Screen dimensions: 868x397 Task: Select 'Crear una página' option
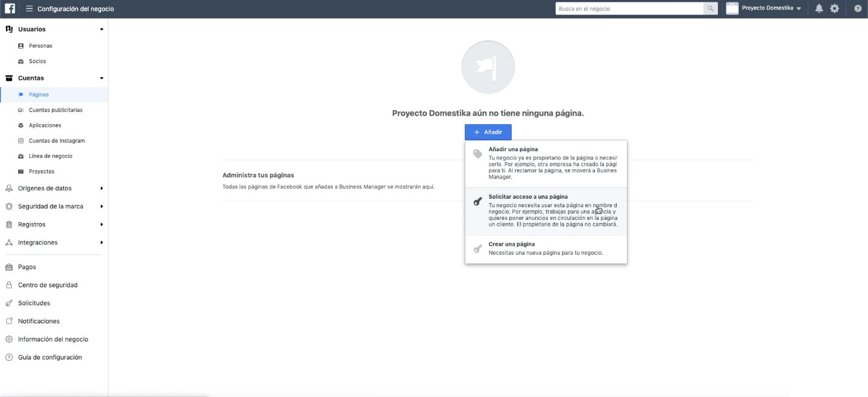[x=546, y=248]
